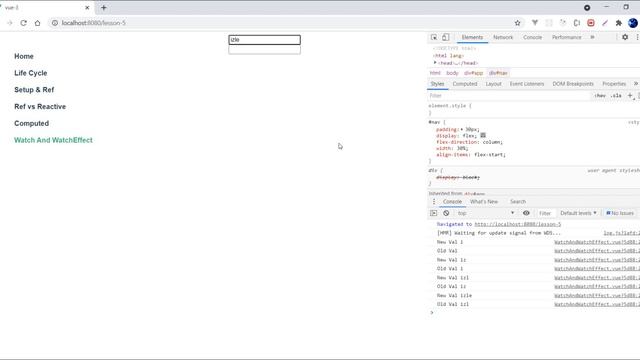Select the Computed subtab
Viewport: 640px width, 360px height.
coord(465,84)
